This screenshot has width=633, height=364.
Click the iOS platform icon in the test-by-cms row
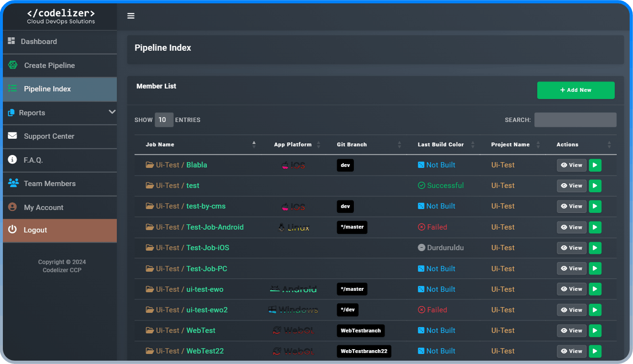pyautogui.click(x=293, y=207)
